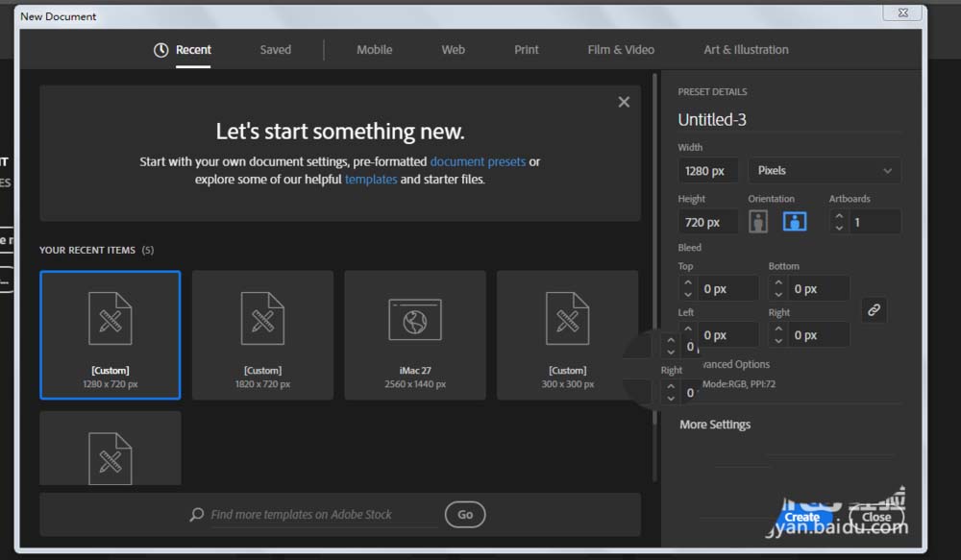961x560 pixels.
Task: Choose landscape orientation
Action: coord(795,222)
